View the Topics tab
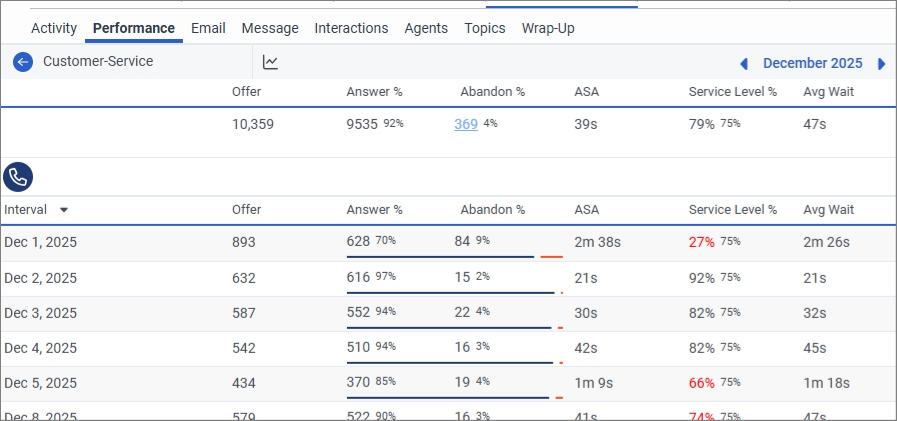The height and width of the screenshot is (421, 897). [485, 28]
